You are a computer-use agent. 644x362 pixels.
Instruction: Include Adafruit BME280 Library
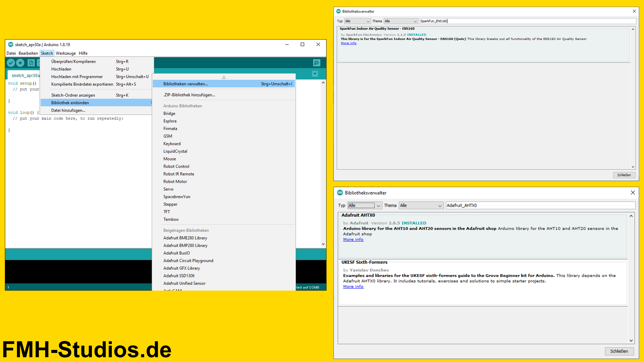(224, 238)
